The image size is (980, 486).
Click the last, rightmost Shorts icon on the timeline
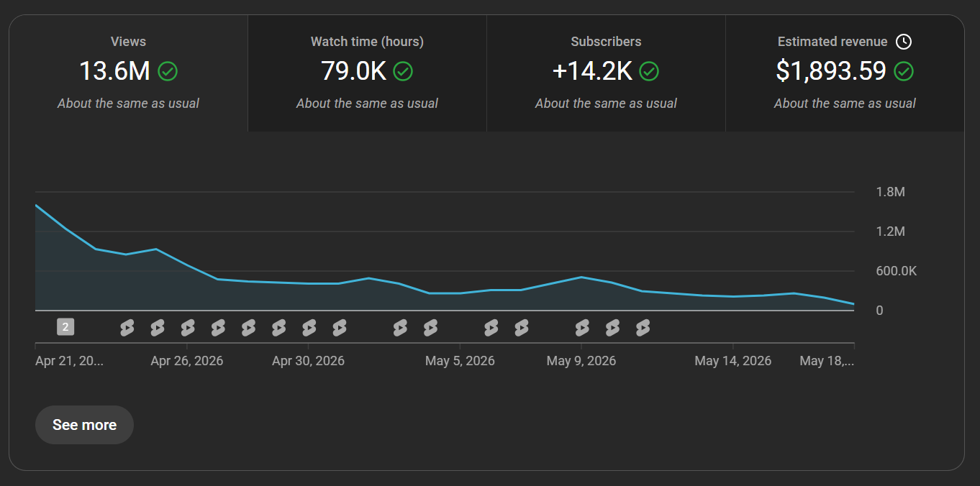click(x=643, y=328)
